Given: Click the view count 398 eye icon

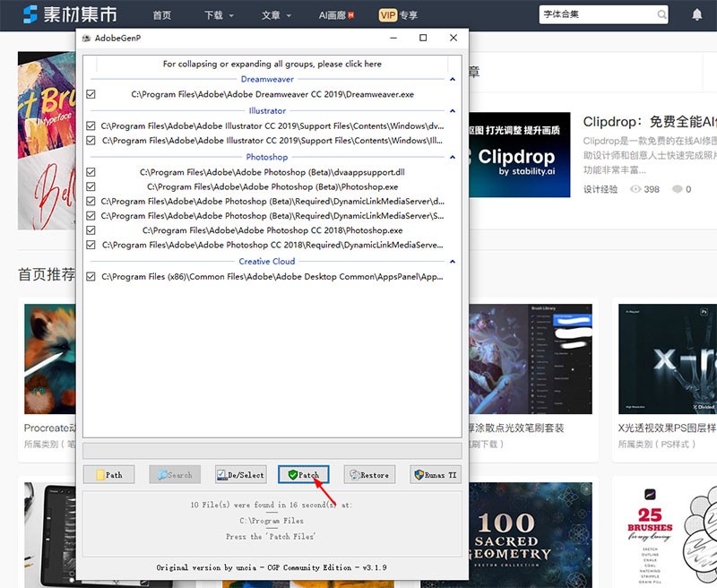Looking at the screenshot, I should (635, 189).
